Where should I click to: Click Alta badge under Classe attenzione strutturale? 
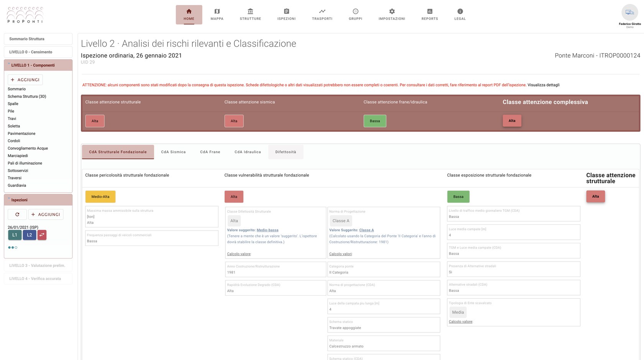(95, 121)
